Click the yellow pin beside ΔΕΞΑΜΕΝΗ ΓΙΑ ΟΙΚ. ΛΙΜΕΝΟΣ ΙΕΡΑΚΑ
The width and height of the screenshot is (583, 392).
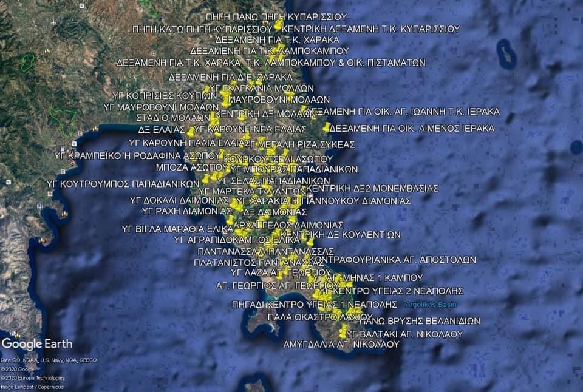click(x=326, y=127)
